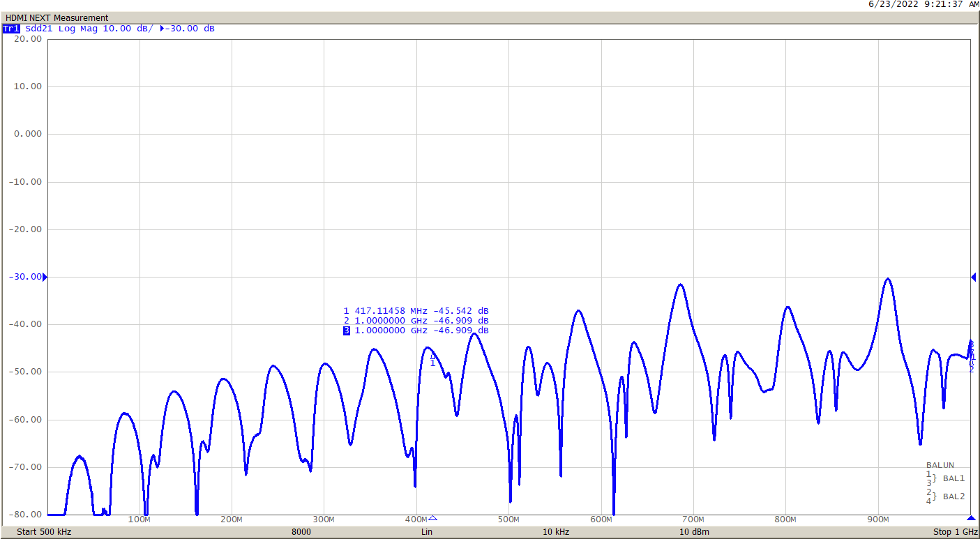980x539 pixels.
Task: Click the right-edge reference position triangle
Action: tap(974, 278)
